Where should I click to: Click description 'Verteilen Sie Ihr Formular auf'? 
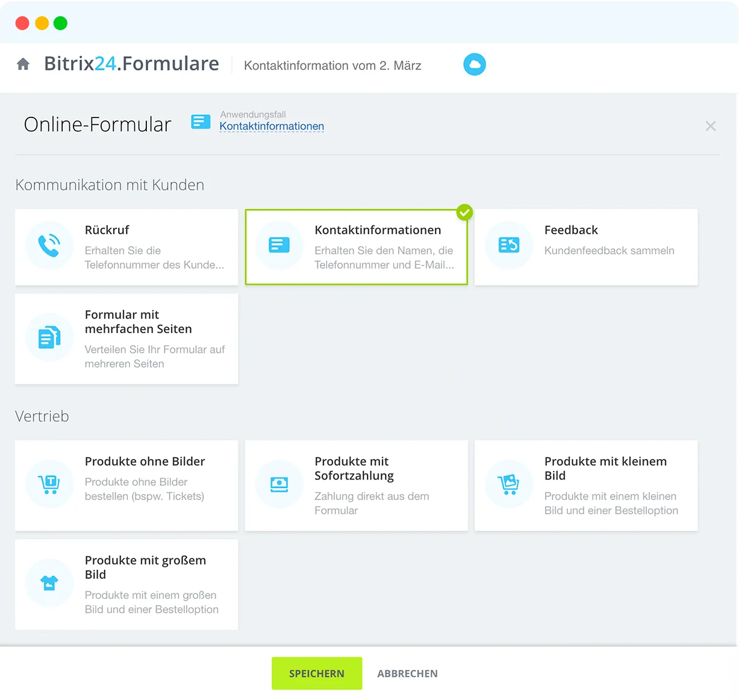tap(155, 349)
